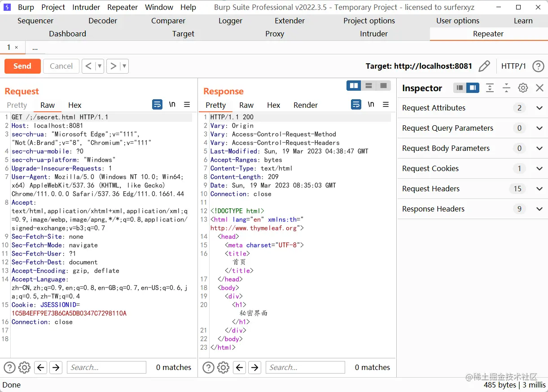This screenshot has width=548, height=392.
Task: Open Inspector settings gear
Action: pos(523,88)
